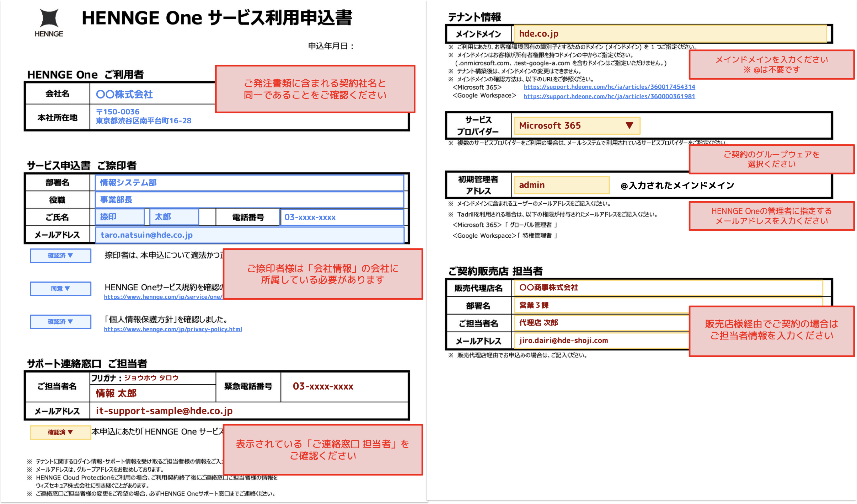Click the 電話番号 field 03-xxxx-xxxx

pyautogui.click(x=342, y=217)
